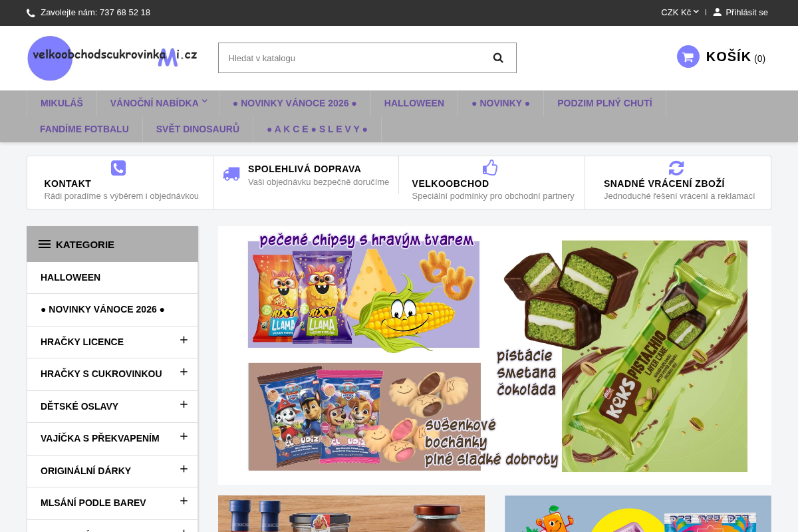Select Halloween in category sidebar

click(x=70, y=277)
